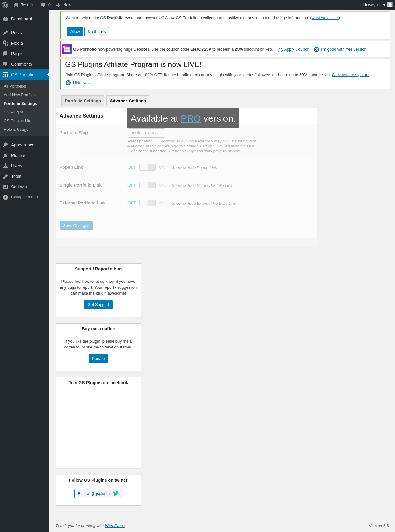Open the 'what we collect' link

pos(325,18)
